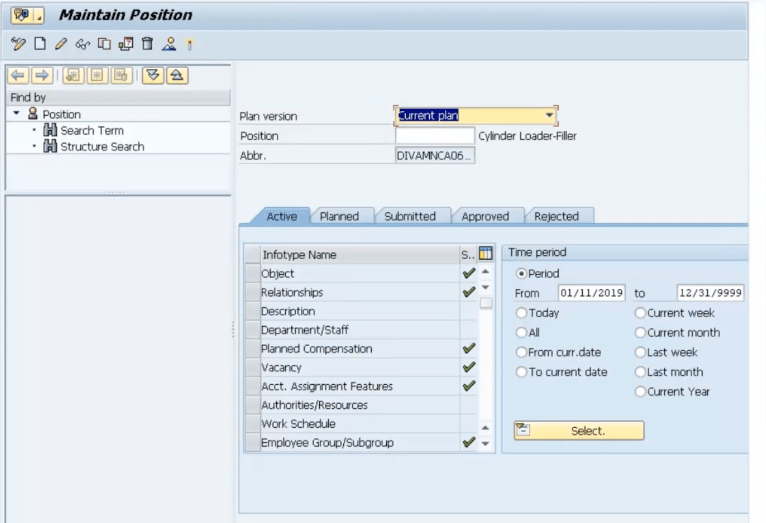Select the row selector for Description
Screen dimensions: 766x523
253,311
